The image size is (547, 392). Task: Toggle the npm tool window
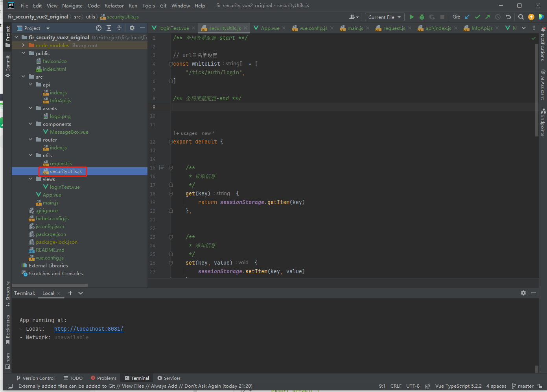[x=7, y=361]
